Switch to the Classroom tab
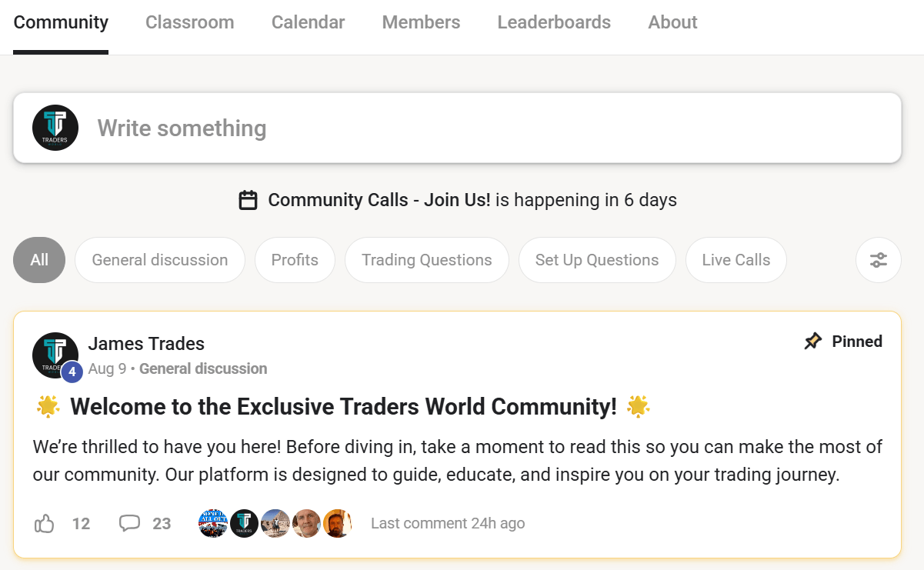This screenshot has width=924, height=570. click(x=190, y=22)
